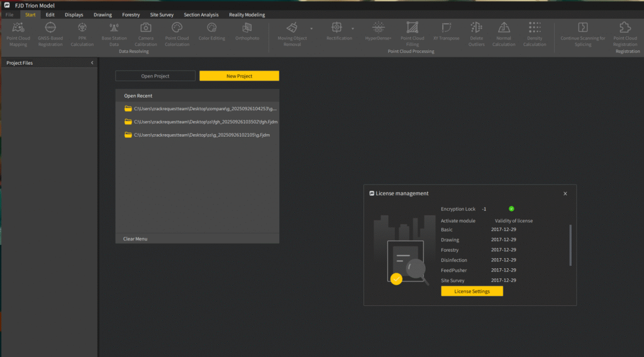Clear Menu of recent projects
The image size is (644, 357).
[135, 239]
